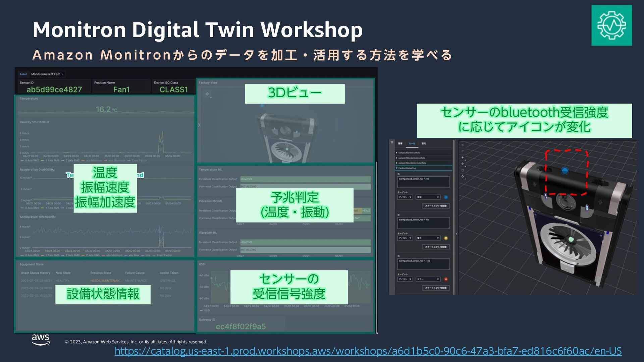Click the hamburger menu icon in scene editor

(392, 142)
